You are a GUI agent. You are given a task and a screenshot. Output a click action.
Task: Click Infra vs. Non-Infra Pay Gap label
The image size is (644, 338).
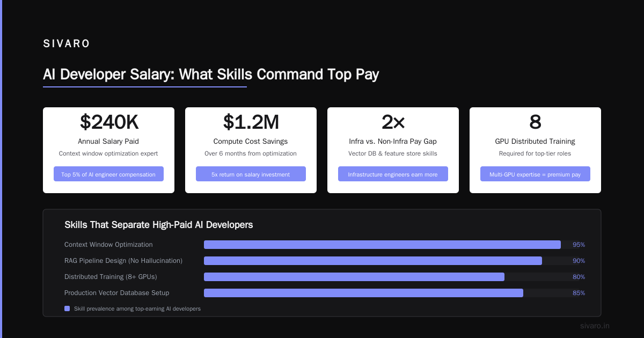(393, 142)
